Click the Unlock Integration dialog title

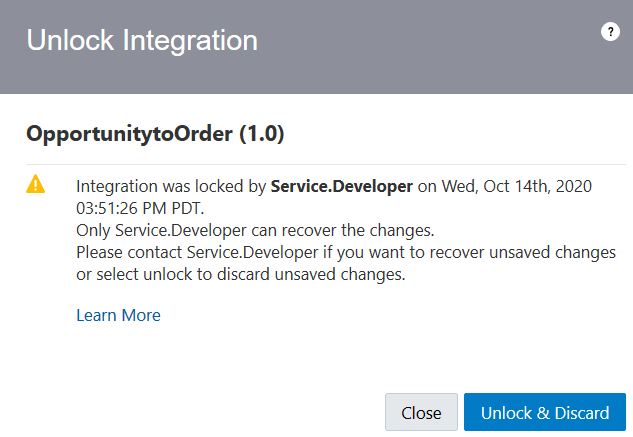point(142,41)
